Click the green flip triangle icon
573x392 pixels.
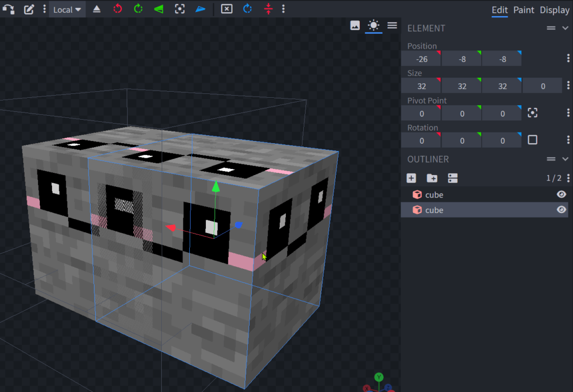(x=159, y=9)
